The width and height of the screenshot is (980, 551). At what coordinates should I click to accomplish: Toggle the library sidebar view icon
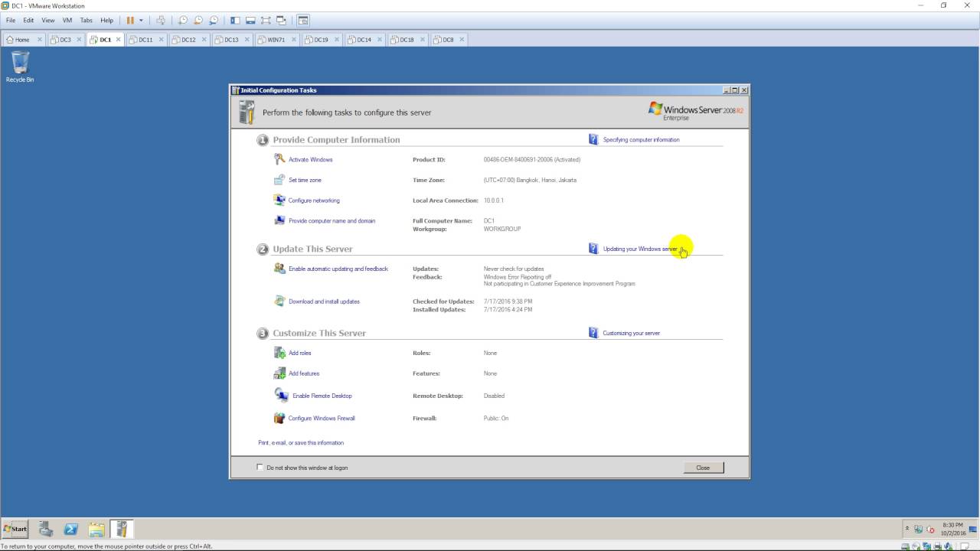(235, 21)
